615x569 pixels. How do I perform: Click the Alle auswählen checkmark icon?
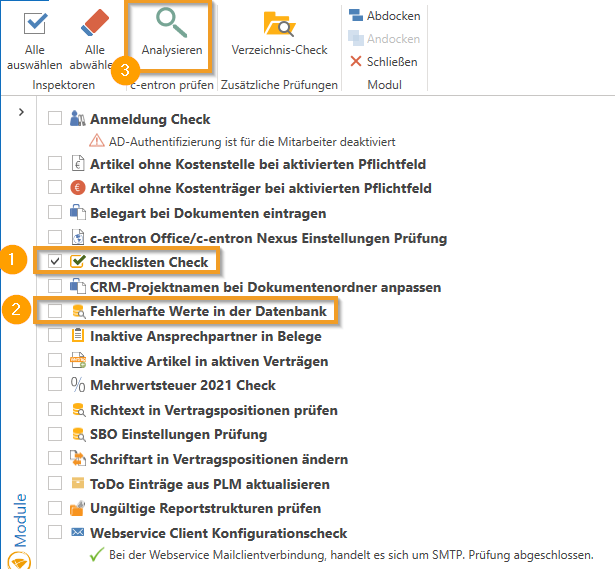[35, 22]
